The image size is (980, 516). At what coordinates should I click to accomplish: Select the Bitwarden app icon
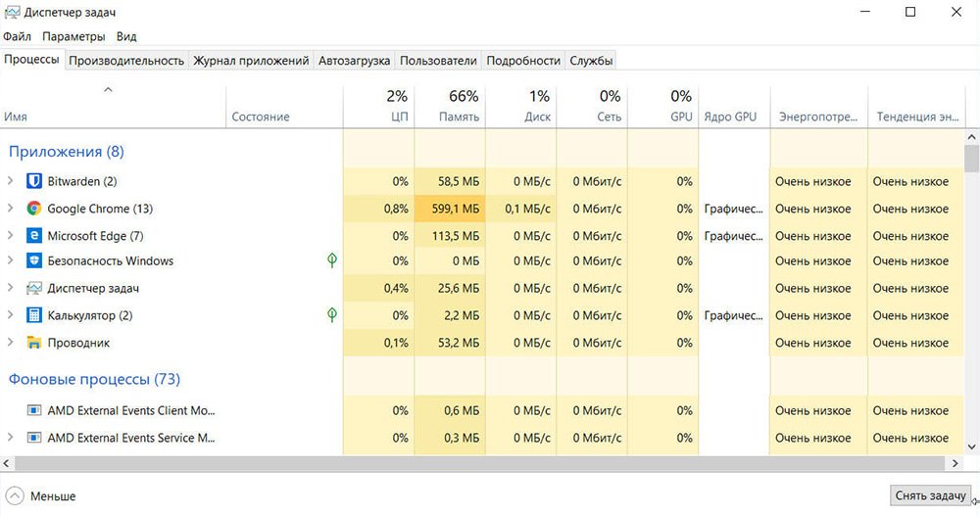[x=33, y=181]
